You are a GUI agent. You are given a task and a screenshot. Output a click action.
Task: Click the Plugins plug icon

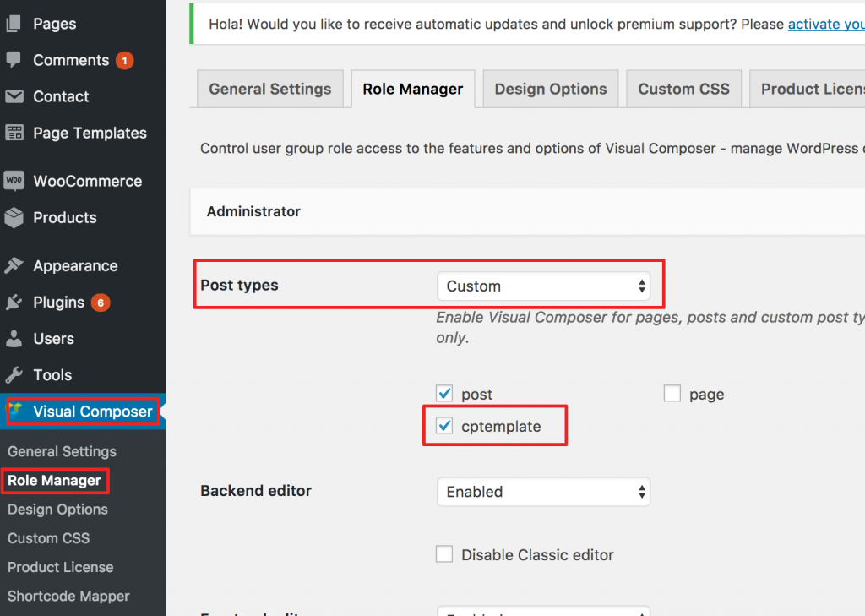coord(14,302)
